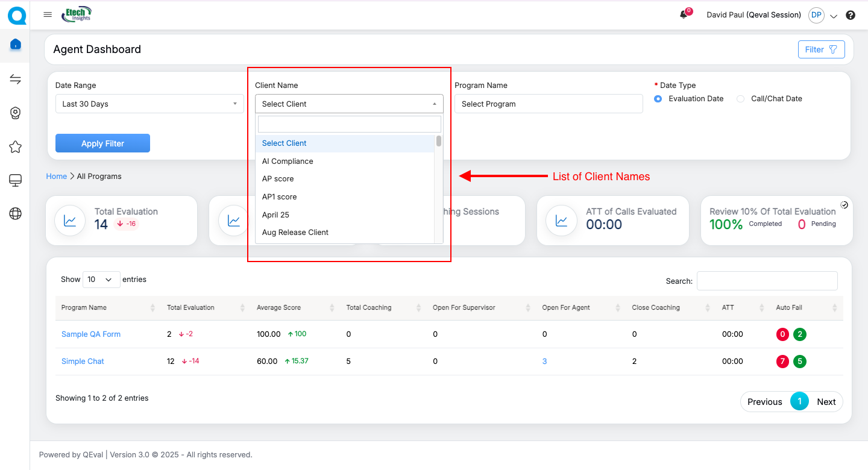Image resolution: width=868 pixels, height=470 pixels.
Task: Click the globe icon in the sidebar
Action: point(16,214)
